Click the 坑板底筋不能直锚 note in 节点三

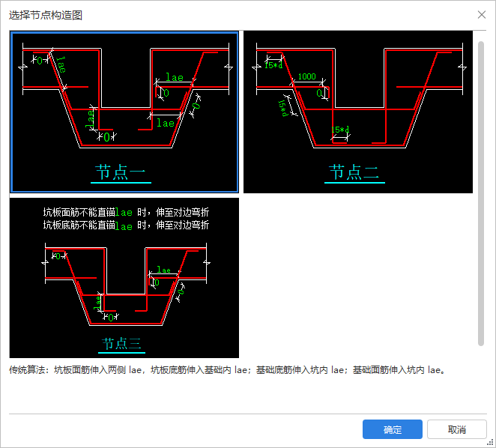point(126,225)
